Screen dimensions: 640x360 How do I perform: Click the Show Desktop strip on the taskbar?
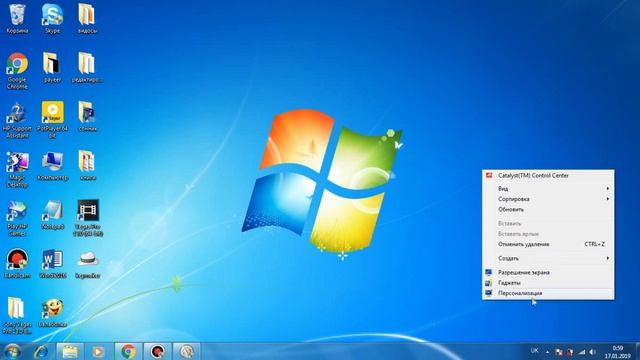tap(637, 352)
